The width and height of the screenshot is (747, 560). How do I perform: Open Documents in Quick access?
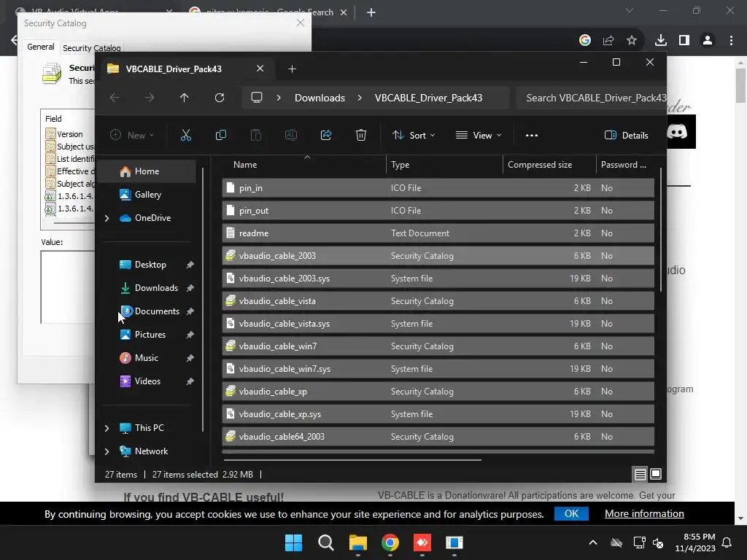point(157,311)
